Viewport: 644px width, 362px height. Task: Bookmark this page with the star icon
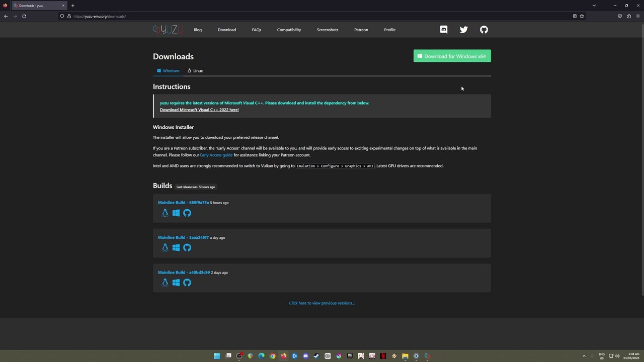(x=582, y=16)
